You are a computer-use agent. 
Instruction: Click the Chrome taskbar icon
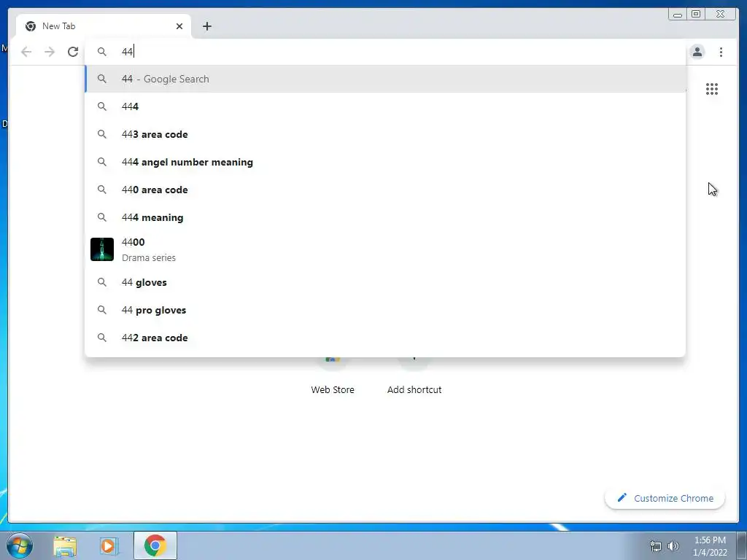tap(155, 545)
